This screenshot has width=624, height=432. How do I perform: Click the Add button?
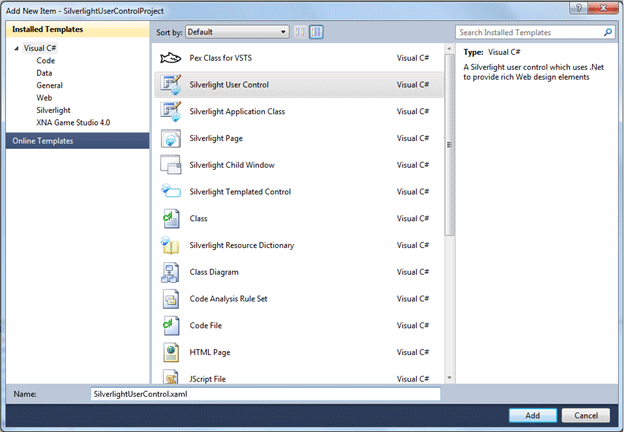tap(532, 415)
